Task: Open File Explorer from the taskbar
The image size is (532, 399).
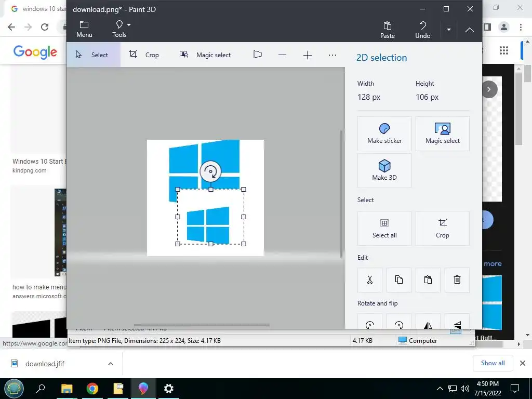Action: pyautogui.click(x=67, y=389)
